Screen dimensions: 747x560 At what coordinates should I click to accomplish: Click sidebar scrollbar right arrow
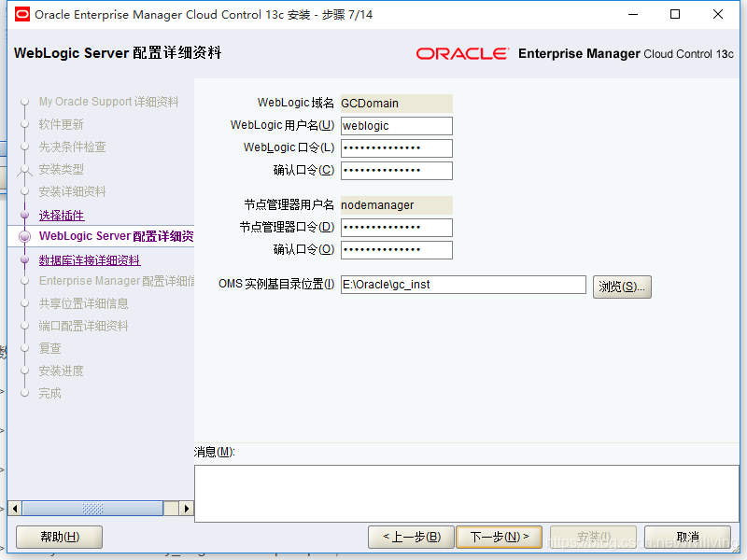click(186, 509)
